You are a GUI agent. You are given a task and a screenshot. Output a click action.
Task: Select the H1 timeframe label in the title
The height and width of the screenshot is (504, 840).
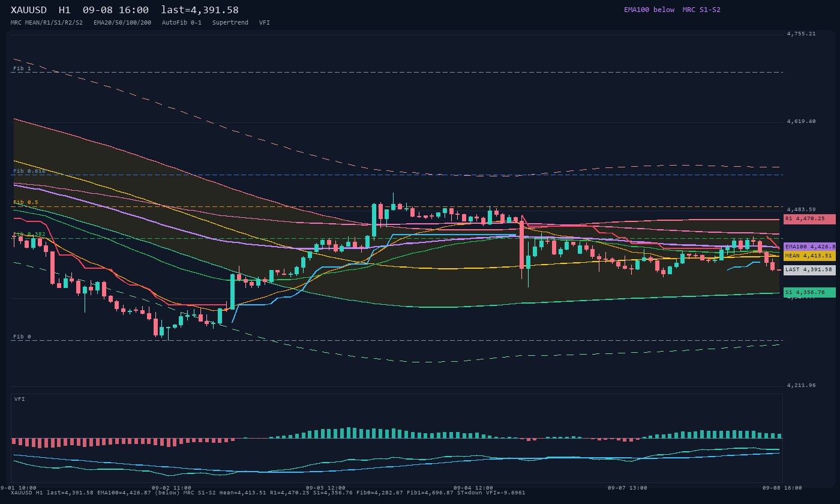[65, 10]
